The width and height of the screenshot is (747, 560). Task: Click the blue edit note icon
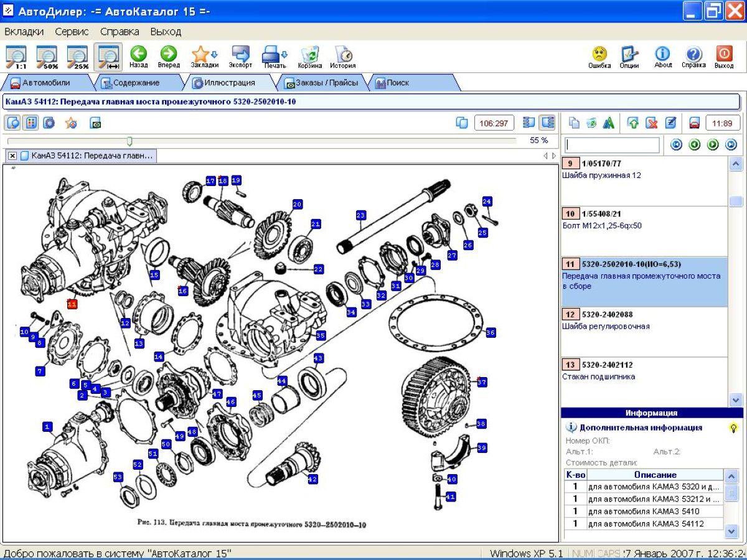tap(670, 123)
